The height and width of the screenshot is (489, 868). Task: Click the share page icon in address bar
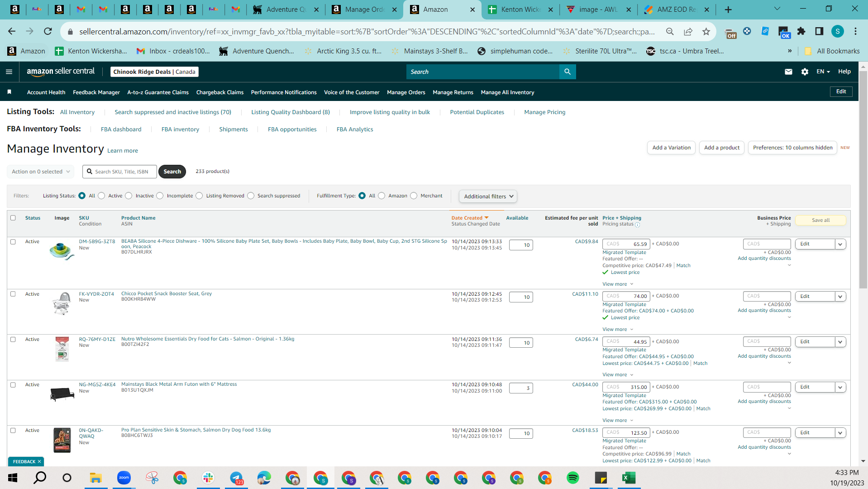click(x=688, y=31)
